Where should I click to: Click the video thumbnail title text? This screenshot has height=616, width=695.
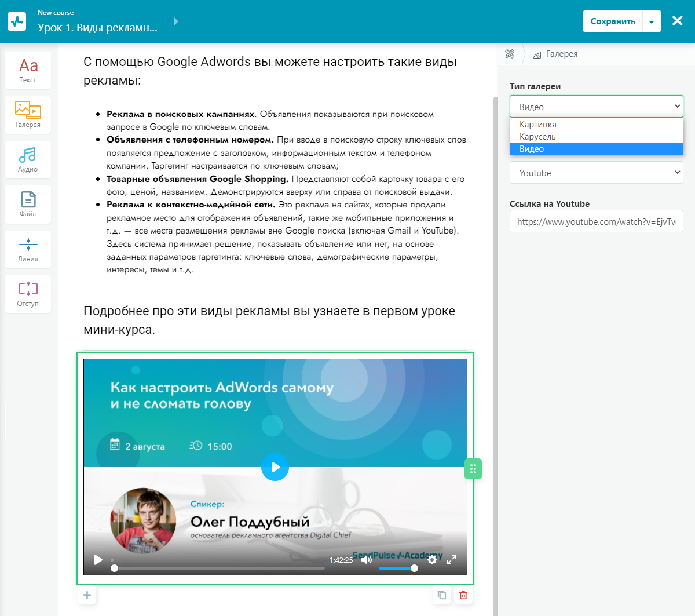click(x=222, y=395)
